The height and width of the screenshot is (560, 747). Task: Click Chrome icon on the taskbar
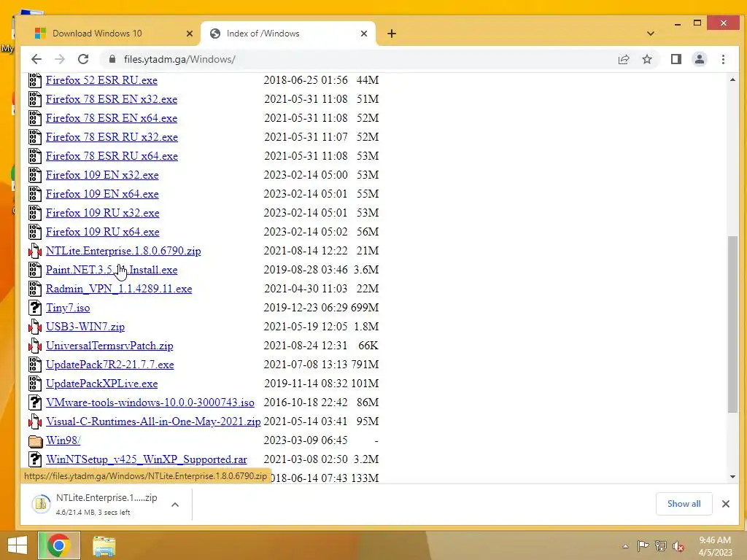pos(59,545)
